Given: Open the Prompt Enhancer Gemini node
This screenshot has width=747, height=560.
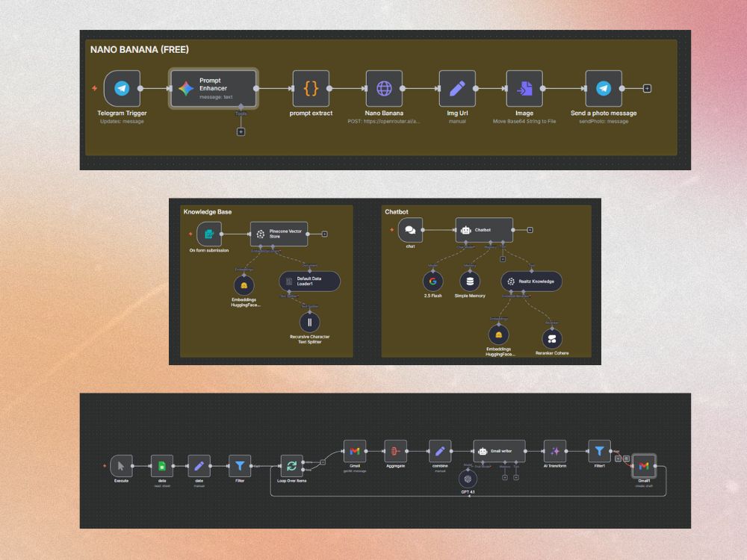Looking at the screenshot, I should point(214,89).
